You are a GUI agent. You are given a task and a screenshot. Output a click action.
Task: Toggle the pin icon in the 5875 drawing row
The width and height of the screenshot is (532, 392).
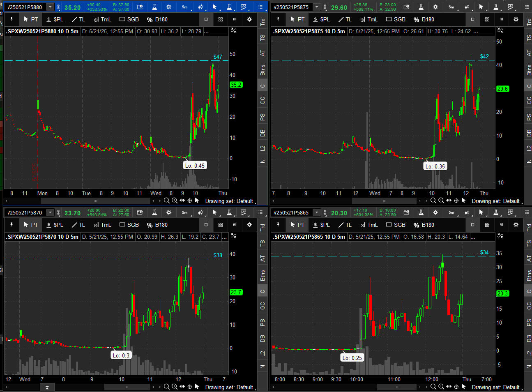[x=278, y=19]
